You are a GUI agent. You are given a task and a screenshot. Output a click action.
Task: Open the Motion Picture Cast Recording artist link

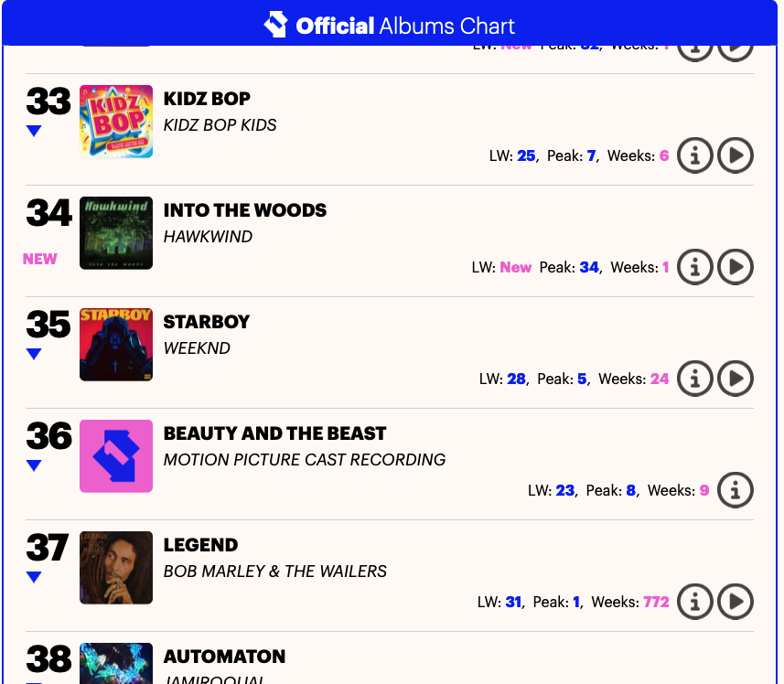[304, 459]
